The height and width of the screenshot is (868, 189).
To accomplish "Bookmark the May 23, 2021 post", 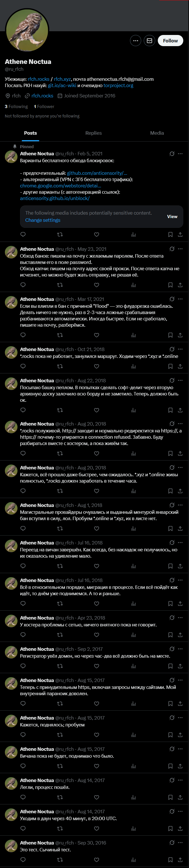I will (170, 285).
